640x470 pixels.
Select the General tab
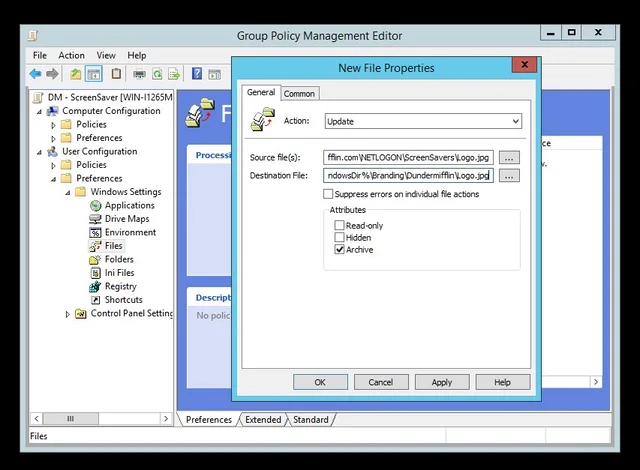click(x=261, y=92)
